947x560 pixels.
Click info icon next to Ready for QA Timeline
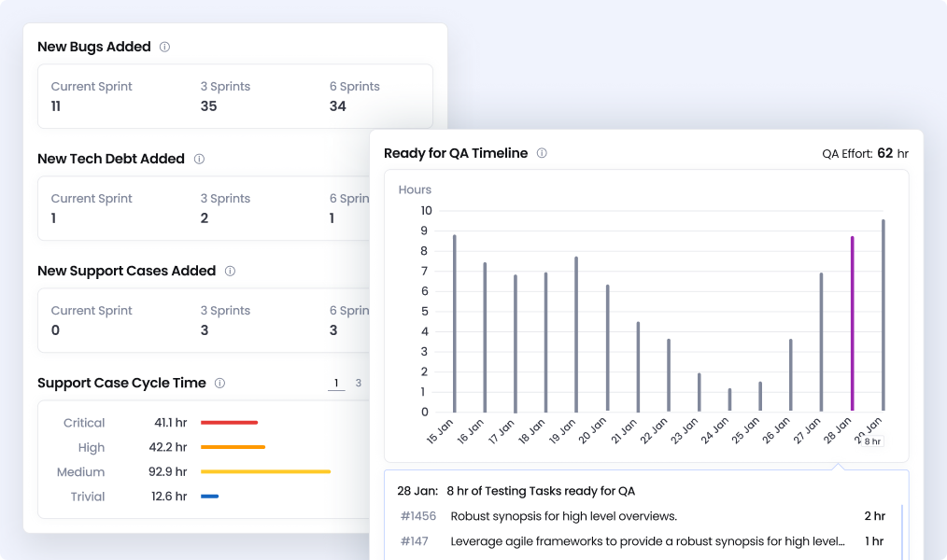coord(542,153)
